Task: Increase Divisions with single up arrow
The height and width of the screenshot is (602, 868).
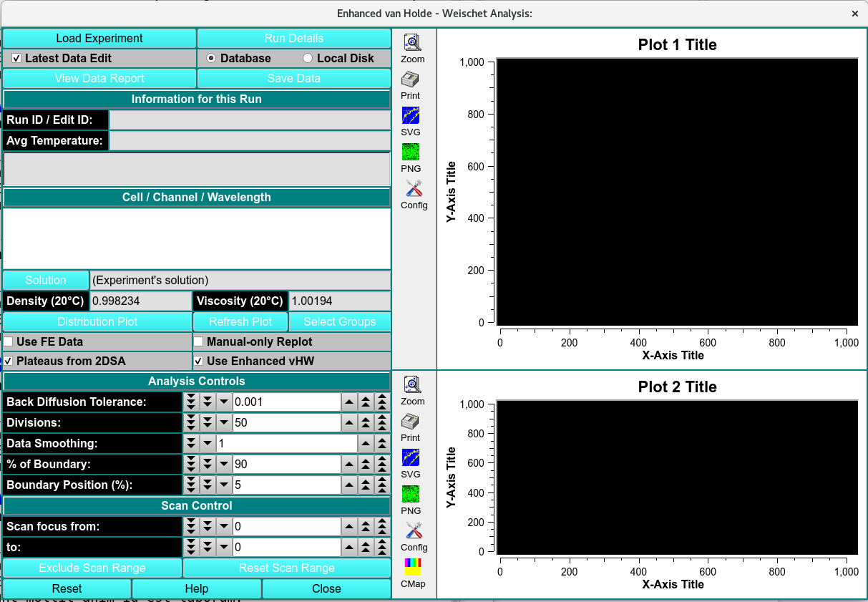Action: pos(348,423)
